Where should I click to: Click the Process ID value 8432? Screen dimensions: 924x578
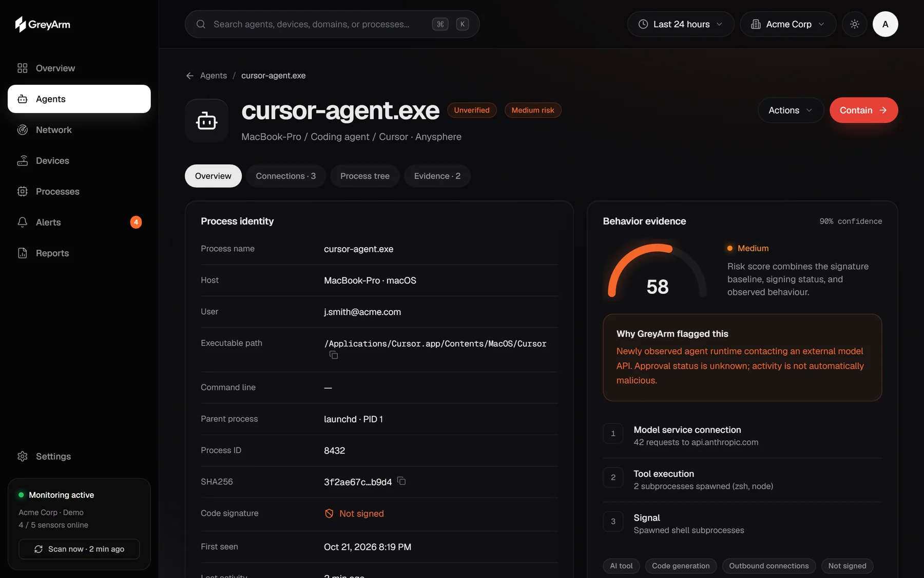(334, 451)
